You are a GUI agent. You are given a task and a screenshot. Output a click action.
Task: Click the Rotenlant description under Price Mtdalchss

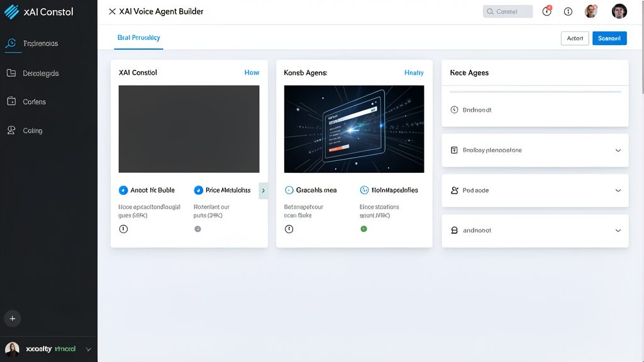click(211, 211)
